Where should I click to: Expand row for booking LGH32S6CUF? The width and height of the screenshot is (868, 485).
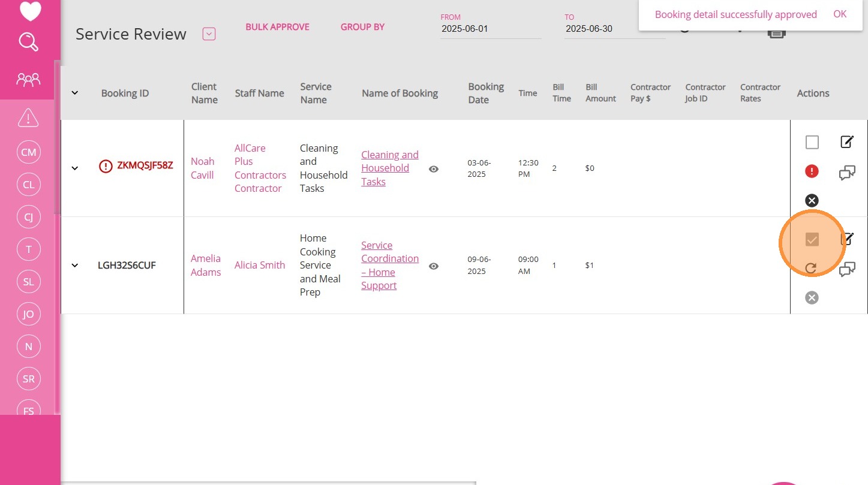coord(75,266)
